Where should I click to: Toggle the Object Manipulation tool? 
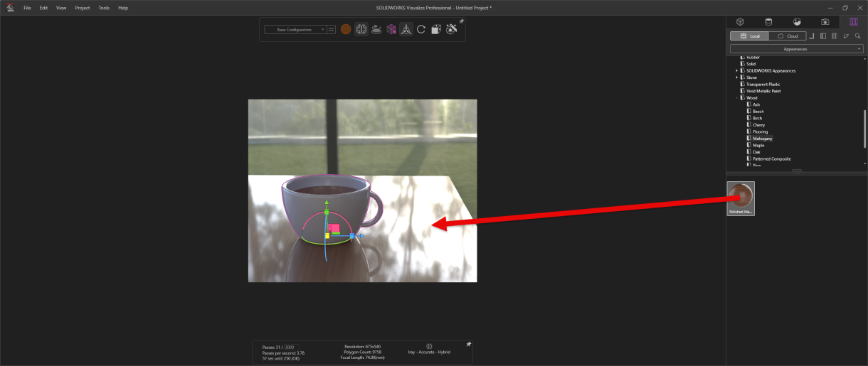coord(406,30)
